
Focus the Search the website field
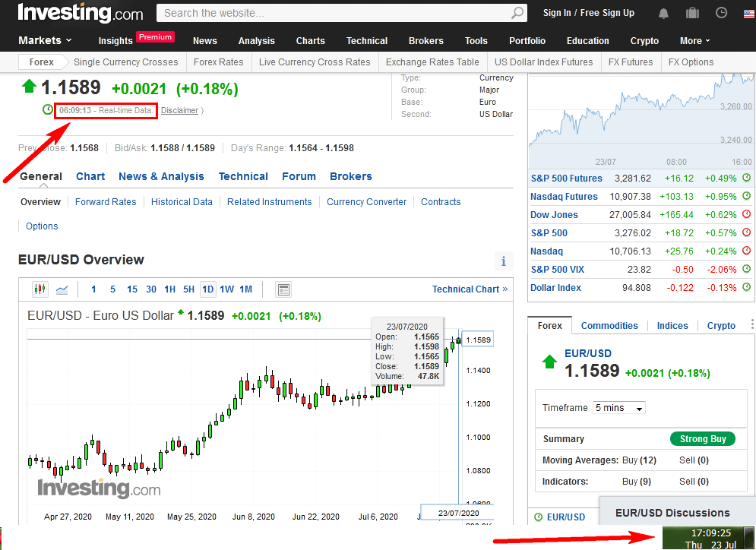[341, 13]
